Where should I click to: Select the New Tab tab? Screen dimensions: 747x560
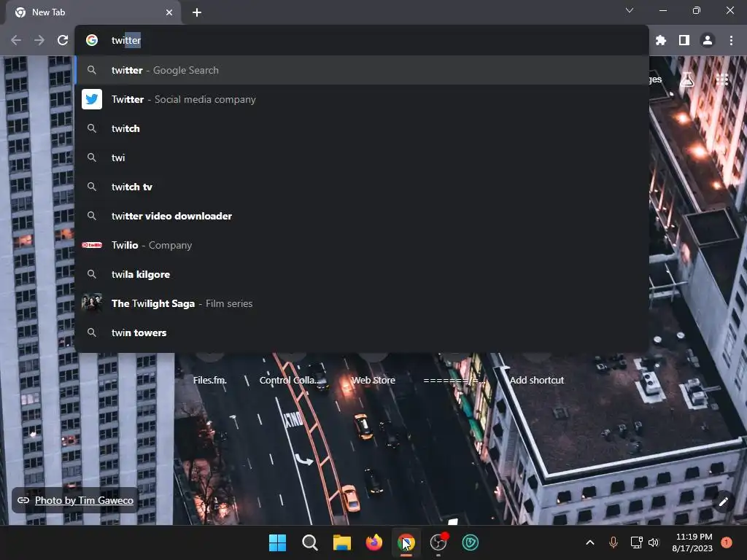(93, 12)
